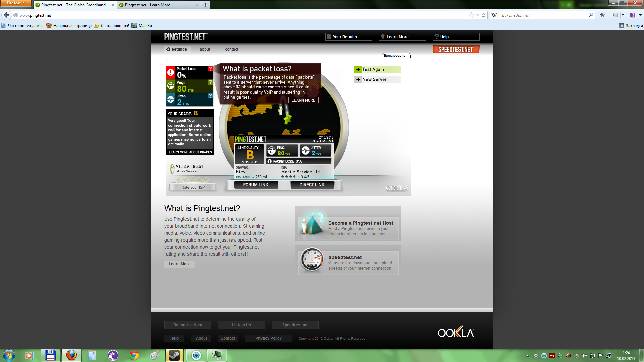This screenshot has height=362, width=644.
Task: Switch to Pingtest.net Learn More tab
Action: pos(159,5)
